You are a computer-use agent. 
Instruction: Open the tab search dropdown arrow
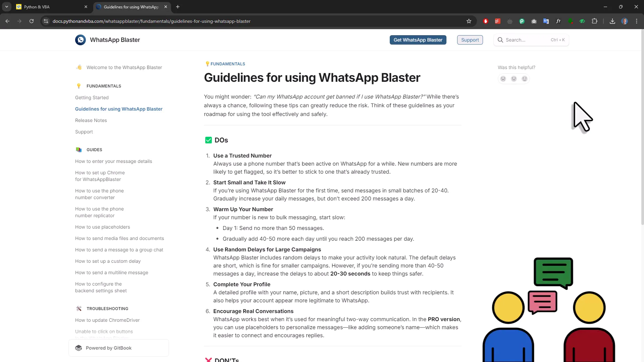click(x=7, y=7)
